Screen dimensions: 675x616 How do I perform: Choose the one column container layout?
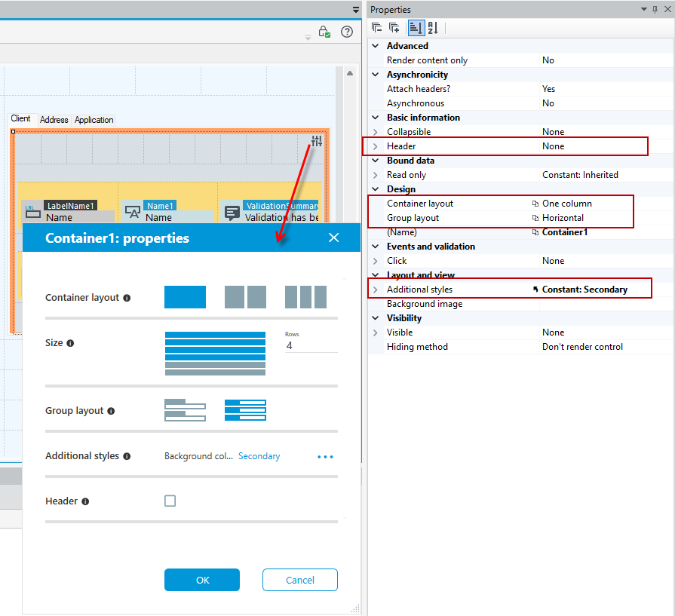(185, 297)
